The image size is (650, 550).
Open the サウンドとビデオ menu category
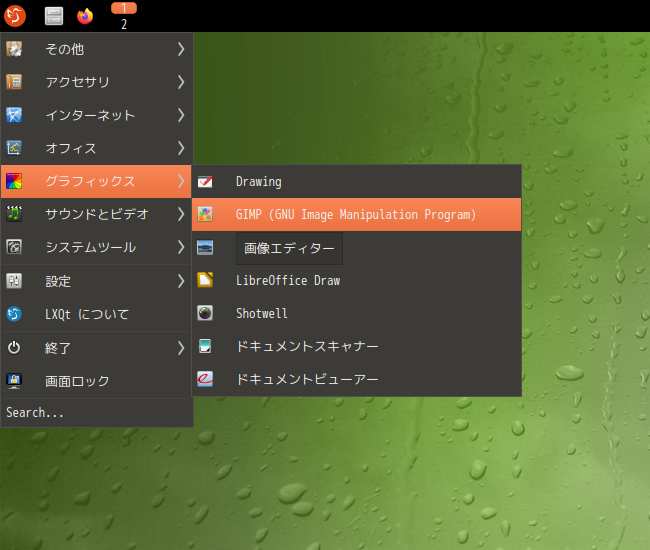tap(96, 214)
